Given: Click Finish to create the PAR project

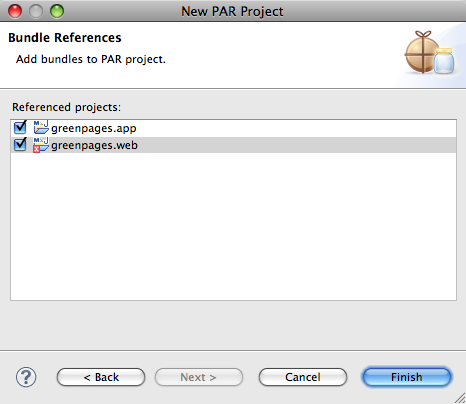Looking at the screenshot, I should tap(407, 377).
